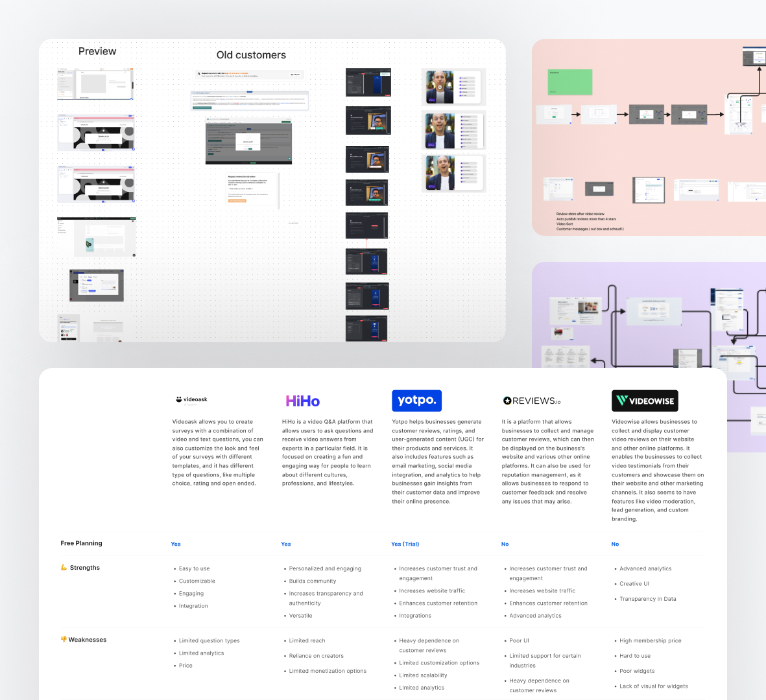The image size is (766, 700).
Task: Click the VIDEOWISE black logo
Action: (x=645, y=401)
